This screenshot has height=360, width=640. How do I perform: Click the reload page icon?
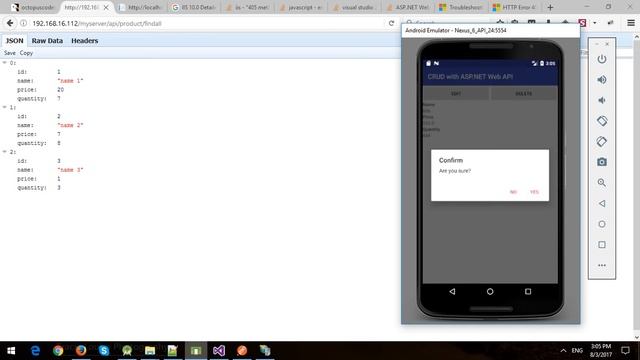coord(391,23)
